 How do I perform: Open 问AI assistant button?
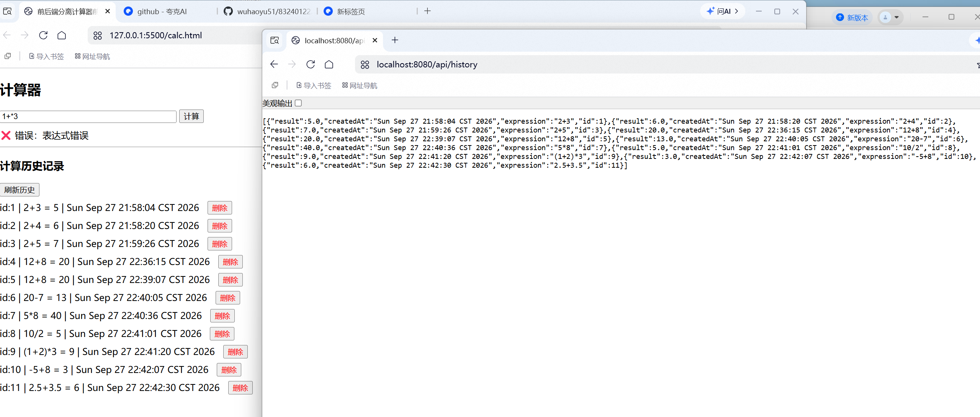coord(722,11)
